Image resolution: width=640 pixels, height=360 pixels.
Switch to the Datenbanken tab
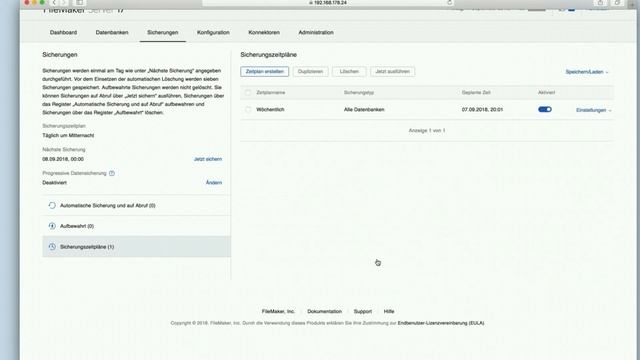click(112, 32)
